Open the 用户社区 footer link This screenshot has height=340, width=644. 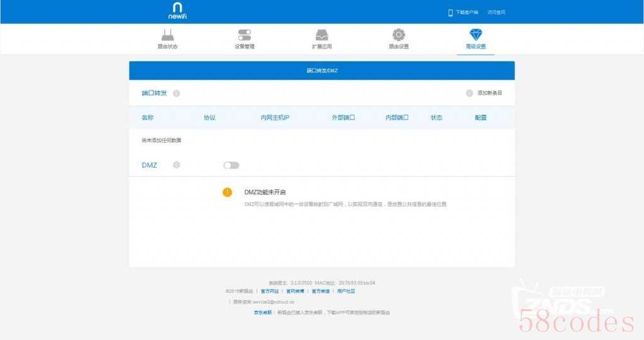tap(346, 291)
